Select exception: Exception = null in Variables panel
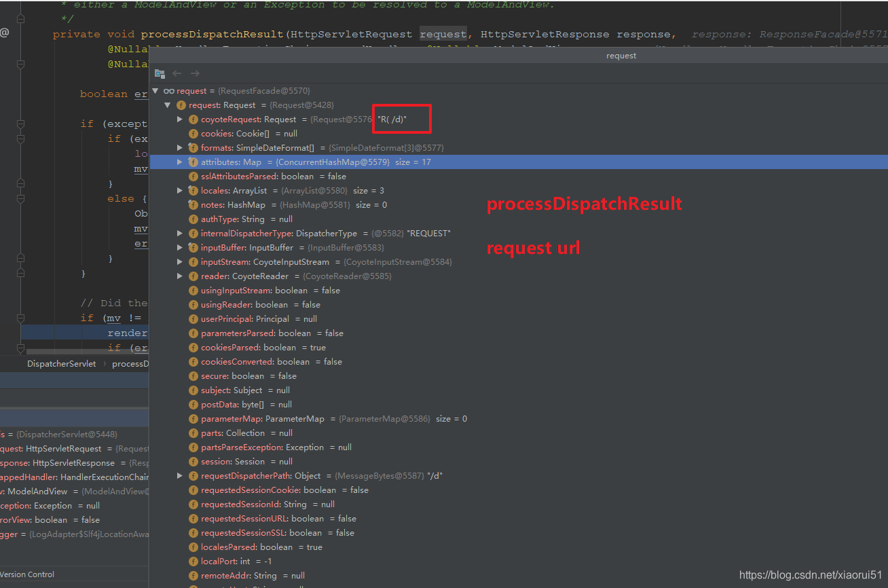 [74, 506]
